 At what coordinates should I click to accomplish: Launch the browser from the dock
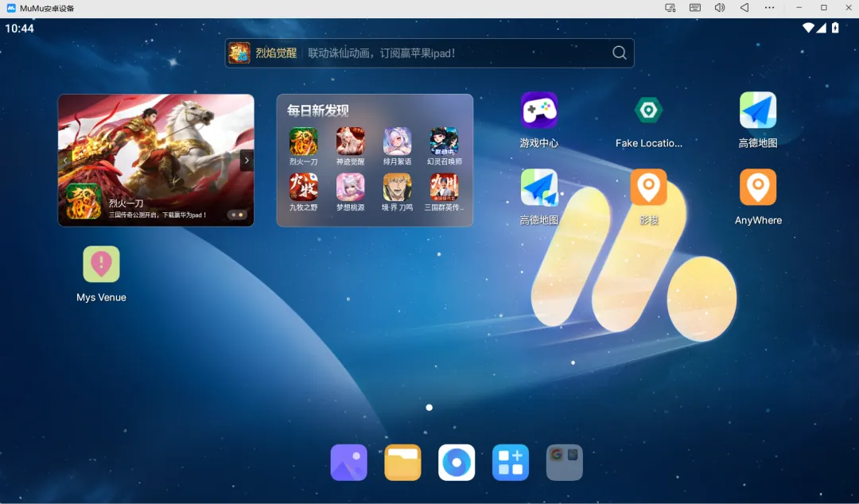pyautogui.click(x=457, y=463)
